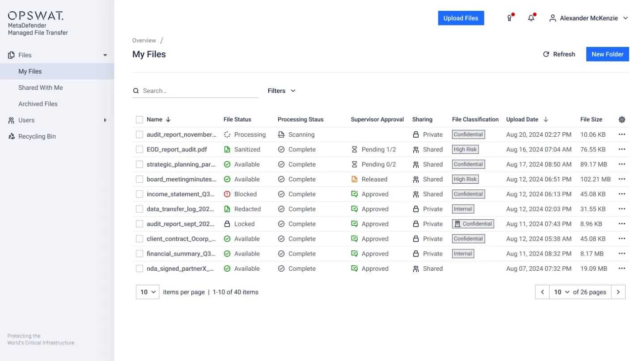This screenshot has width=644, height=361.
Task: Open Shared With Me in sidebar
Action: [41, 88]
